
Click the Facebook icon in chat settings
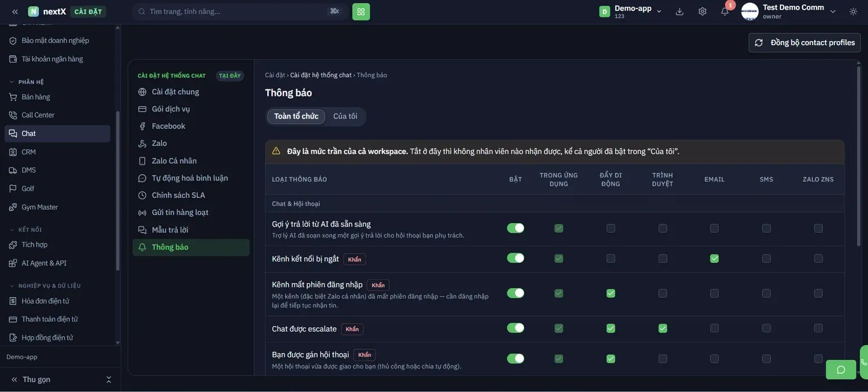click(142, 126)
